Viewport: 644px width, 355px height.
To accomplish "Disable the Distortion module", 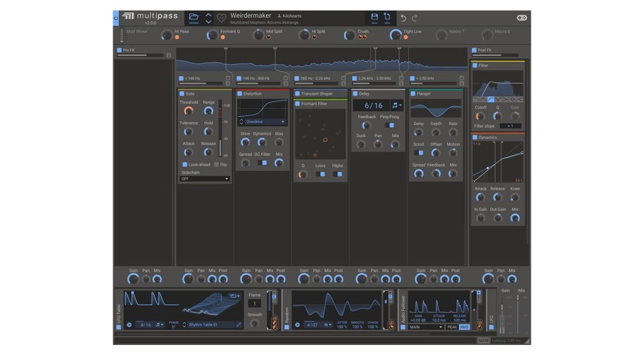I will pos(240,94).
